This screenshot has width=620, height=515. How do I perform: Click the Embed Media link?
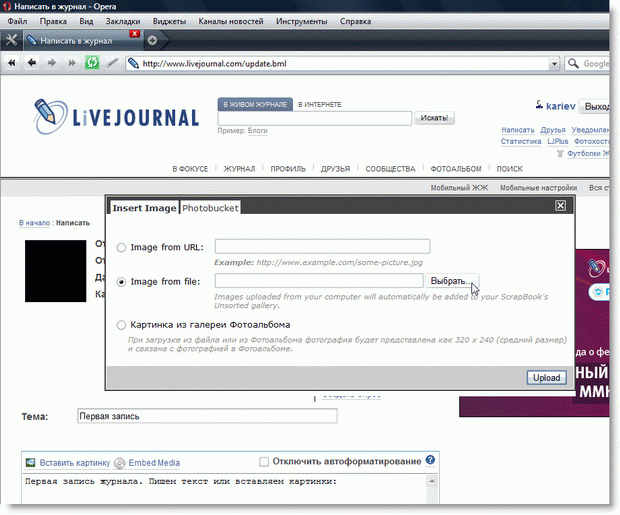tap(154, 462)
